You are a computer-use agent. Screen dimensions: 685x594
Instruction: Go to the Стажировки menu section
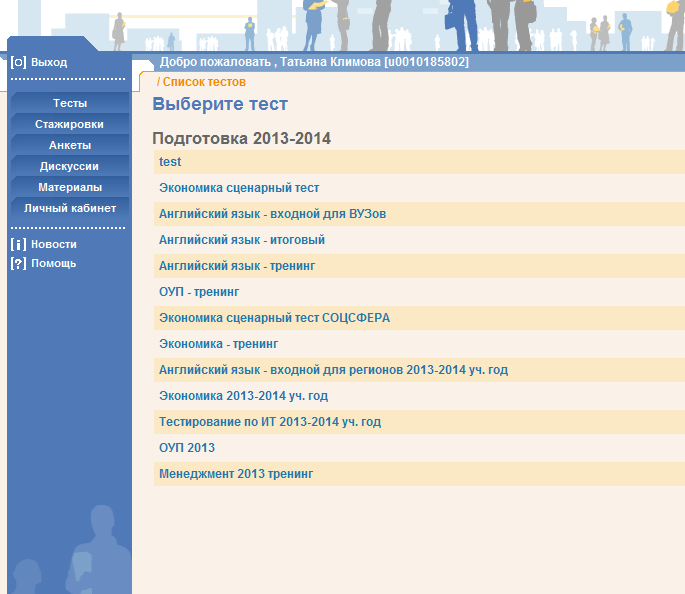tap(70, 124)
